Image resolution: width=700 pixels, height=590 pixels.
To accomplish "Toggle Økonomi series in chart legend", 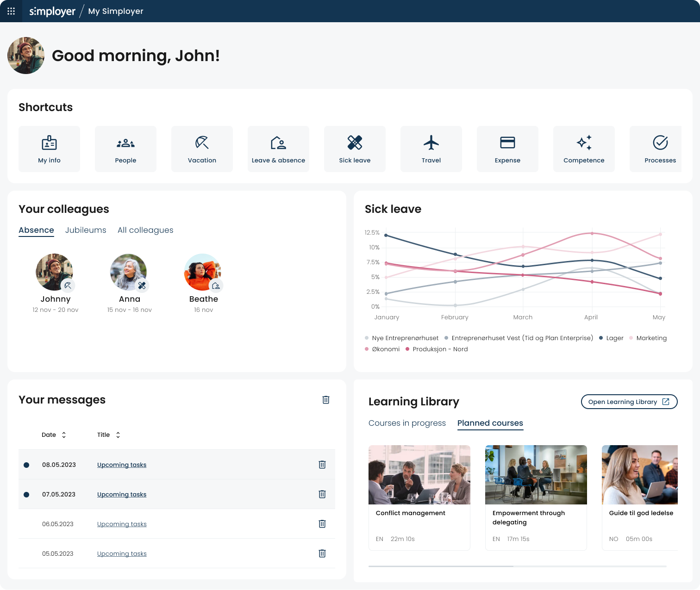I will click(382, 349).
